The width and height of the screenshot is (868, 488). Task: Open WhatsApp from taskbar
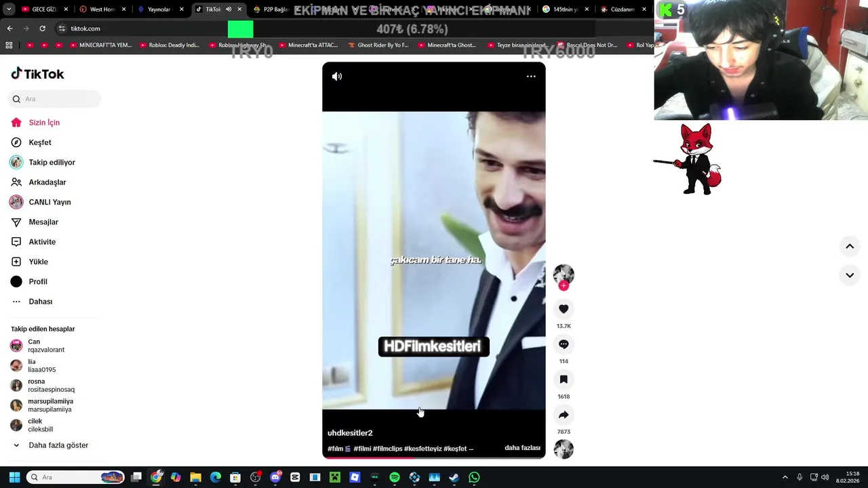tap(474, 477)
